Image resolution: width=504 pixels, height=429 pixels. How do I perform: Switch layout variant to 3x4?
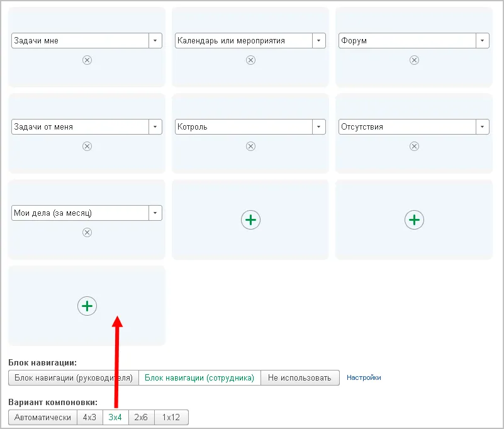pos(115,417)
